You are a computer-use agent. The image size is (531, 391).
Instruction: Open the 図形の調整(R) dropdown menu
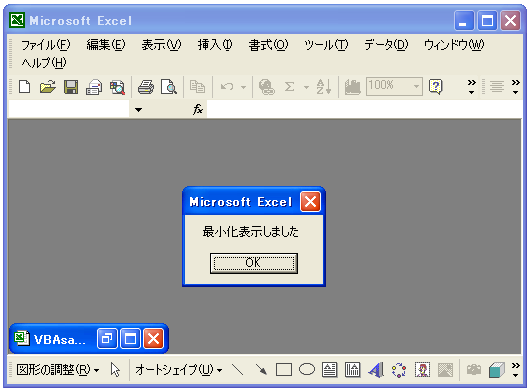(x=58, y=370)
